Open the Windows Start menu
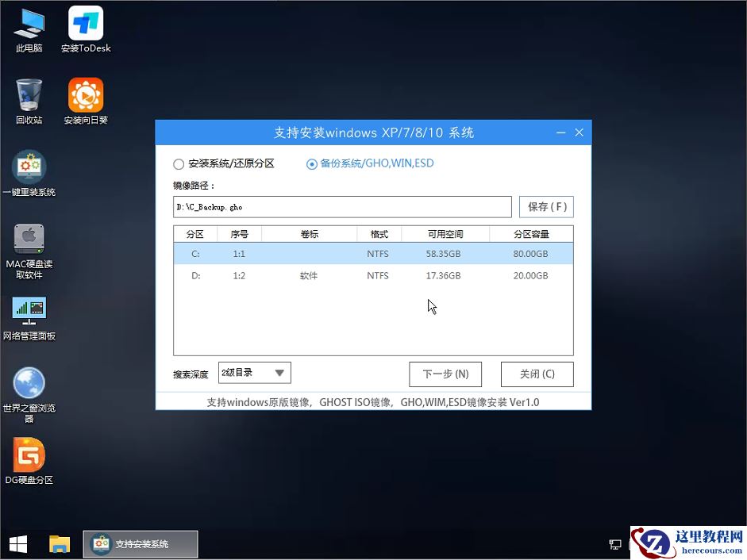747x560 pixels. 17,544
